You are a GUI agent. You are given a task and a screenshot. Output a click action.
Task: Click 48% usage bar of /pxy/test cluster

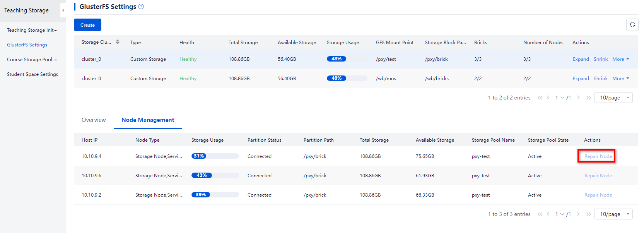click(347, 59)
